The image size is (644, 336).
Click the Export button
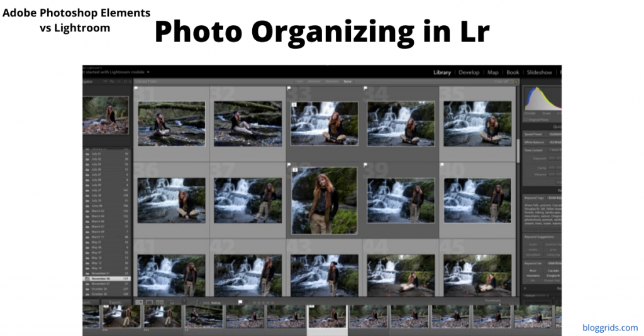[x=115, y=303]
